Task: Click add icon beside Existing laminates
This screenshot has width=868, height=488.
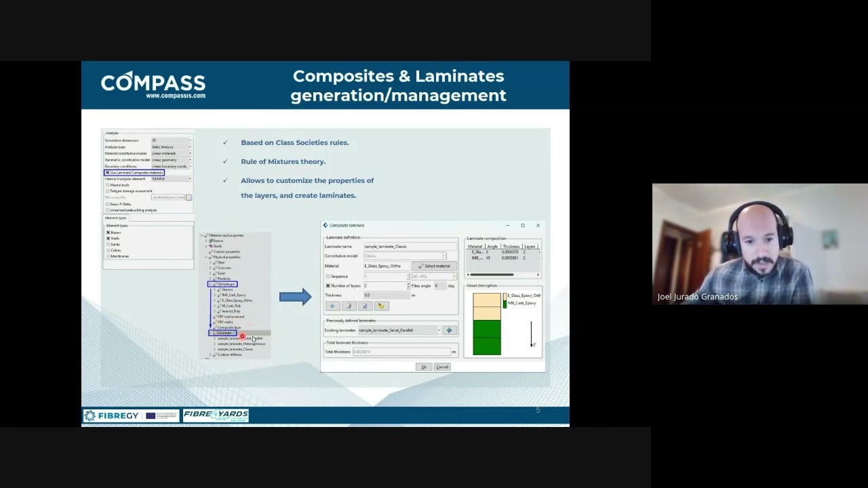Action: pos(449,330)
